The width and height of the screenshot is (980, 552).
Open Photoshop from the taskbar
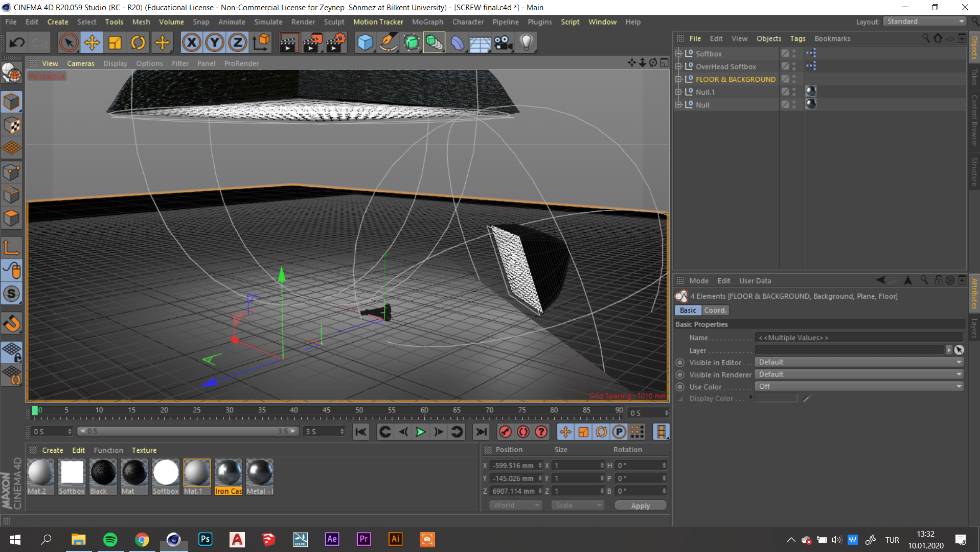pos(205,539)
